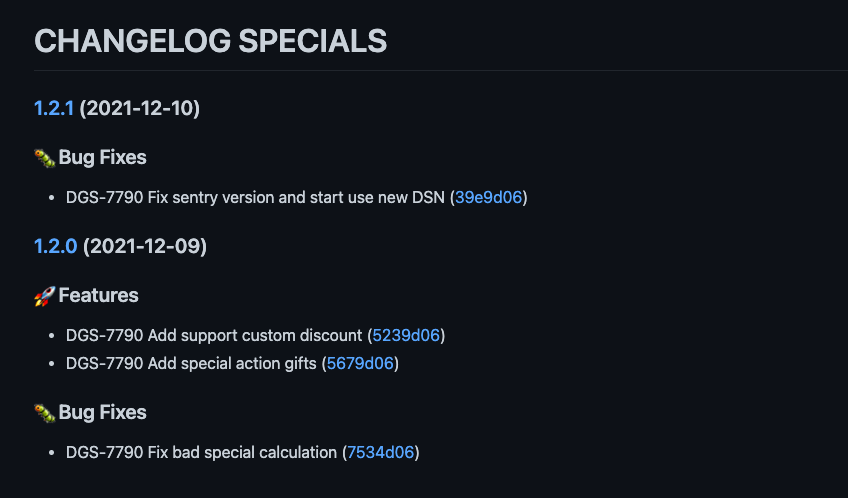Open commit 5239d06 link

point(406,335)
